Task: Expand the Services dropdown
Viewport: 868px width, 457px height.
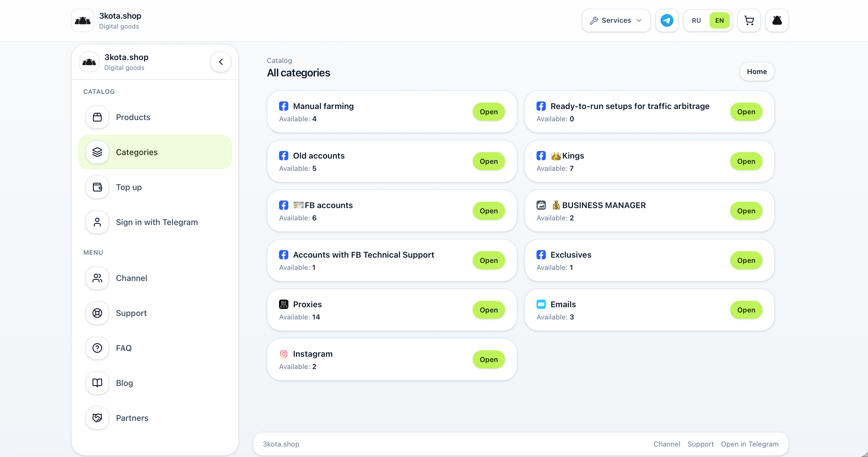Action: [616, 21]
